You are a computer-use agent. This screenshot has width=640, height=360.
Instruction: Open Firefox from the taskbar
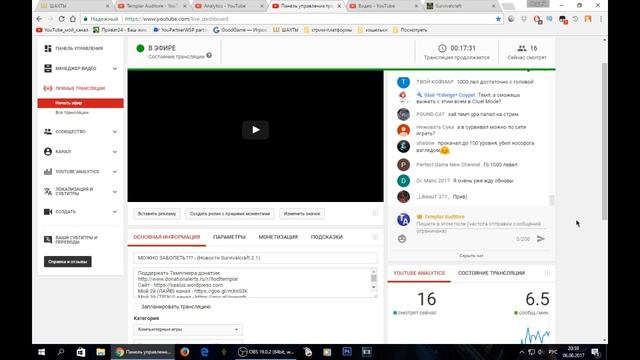184,352
